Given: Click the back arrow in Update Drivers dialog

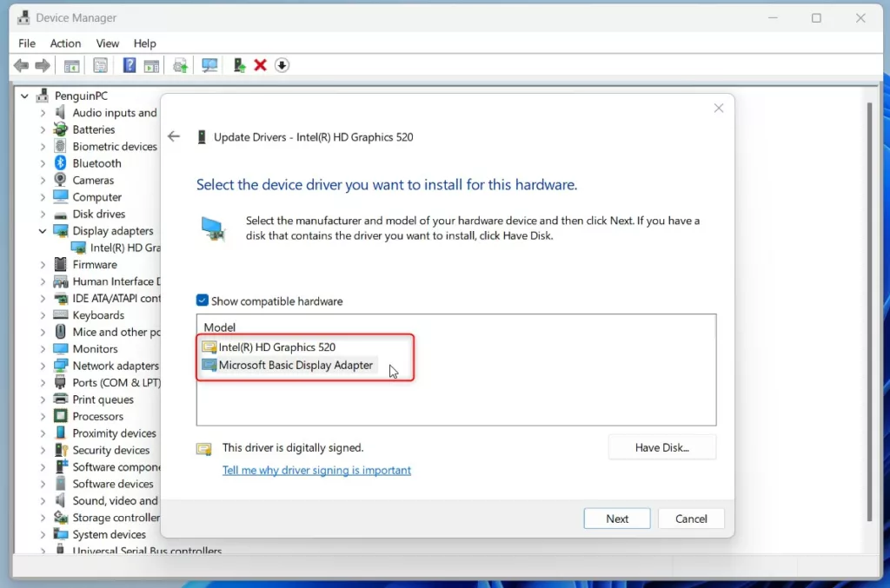Looking at the screenshot, I should (174, 136).
